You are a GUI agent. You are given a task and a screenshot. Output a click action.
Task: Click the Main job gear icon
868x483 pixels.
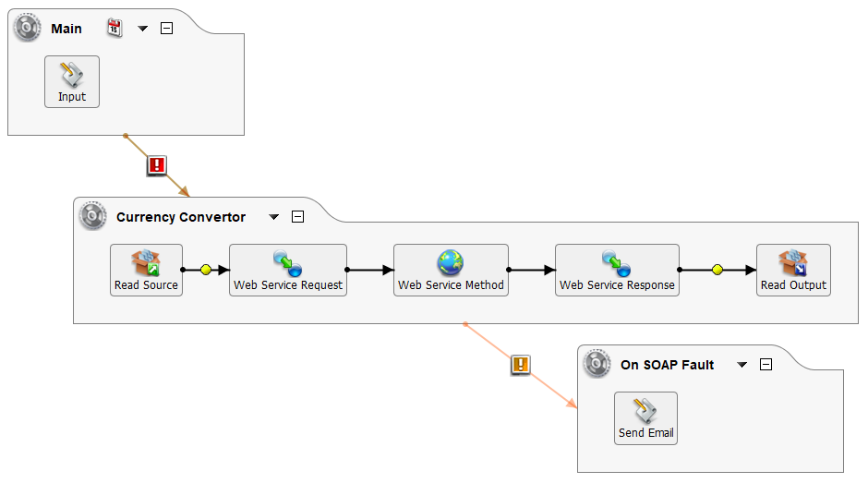[x=28, y=28]
